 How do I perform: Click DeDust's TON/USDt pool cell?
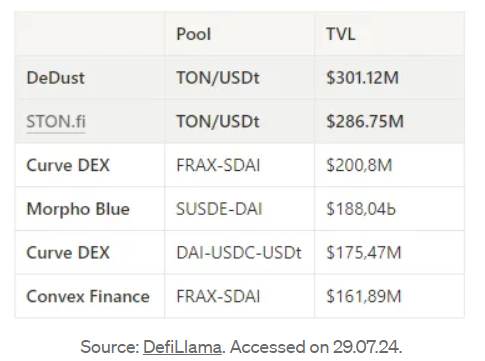pyautogui.click(x=218, y=78)
